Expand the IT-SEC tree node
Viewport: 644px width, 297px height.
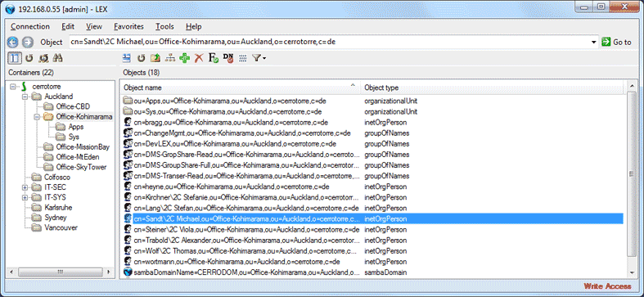25,187
